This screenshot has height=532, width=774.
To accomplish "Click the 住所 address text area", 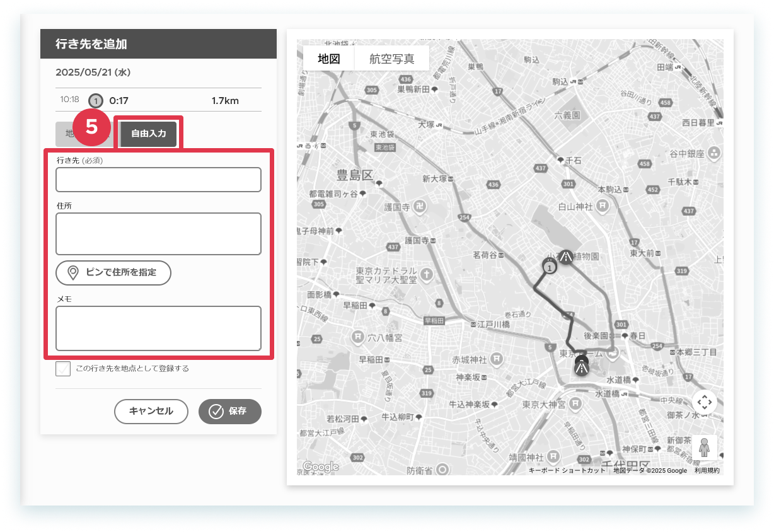I will 158,234.
